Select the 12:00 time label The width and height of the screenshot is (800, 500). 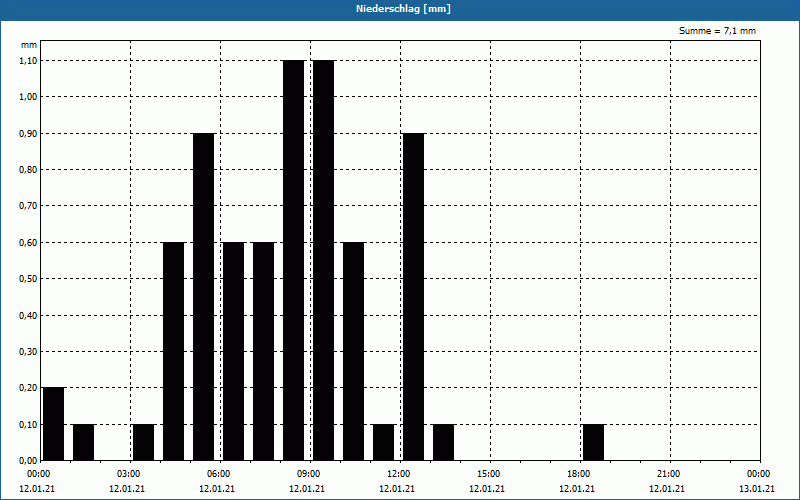[x=398, y=474]
